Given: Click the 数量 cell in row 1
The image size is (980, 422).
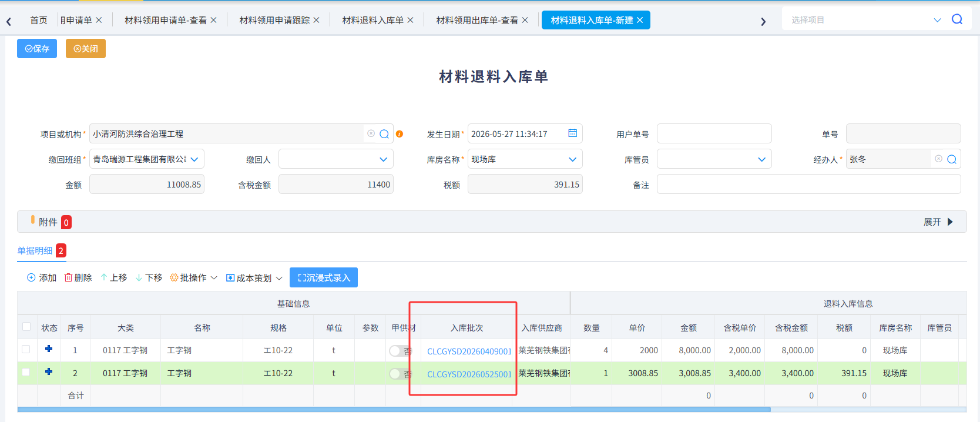Looking at the screenshot, I should coord(592,350).
